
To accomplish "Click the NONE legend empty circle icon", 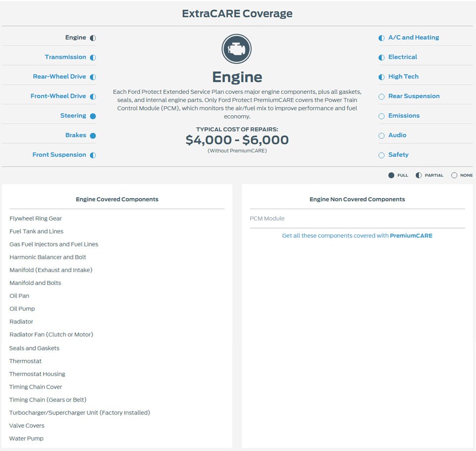I will 454,175.
